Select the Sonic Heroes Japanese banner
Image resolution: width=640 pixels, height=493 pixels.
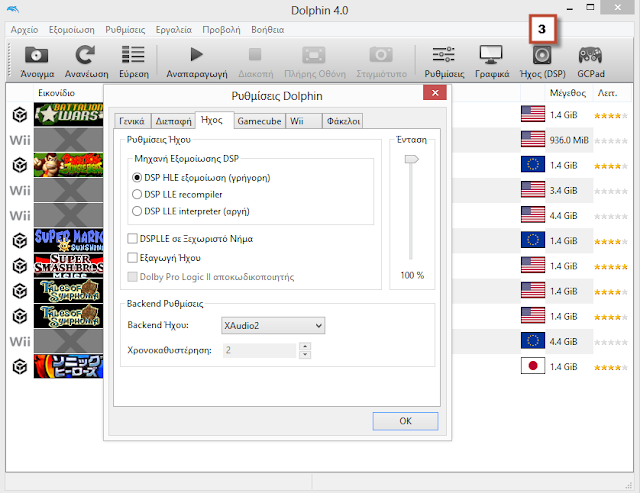[68, 366]
